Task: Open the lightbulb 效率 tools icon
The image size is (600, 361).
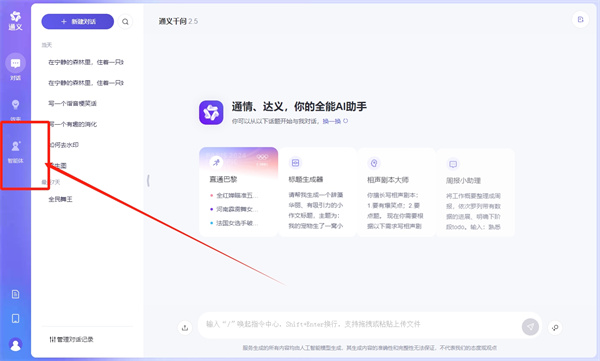Action: pyautogui.click(x=15, y=105)
